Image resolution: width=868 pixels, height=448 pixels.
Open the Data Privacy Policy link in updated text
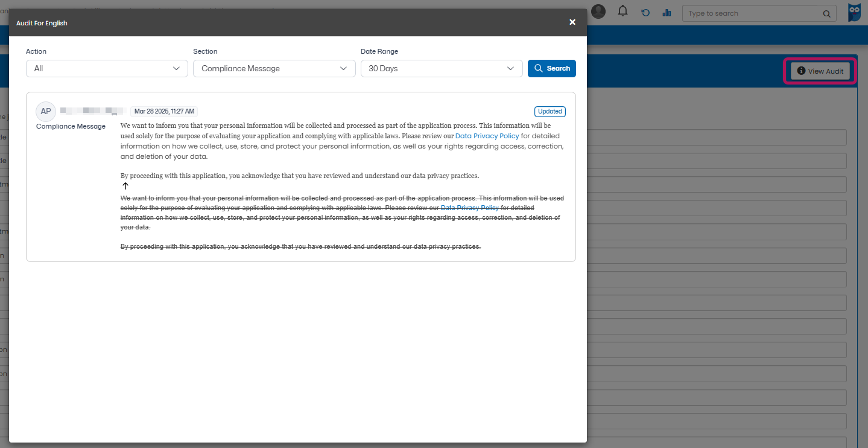[487, 136]
